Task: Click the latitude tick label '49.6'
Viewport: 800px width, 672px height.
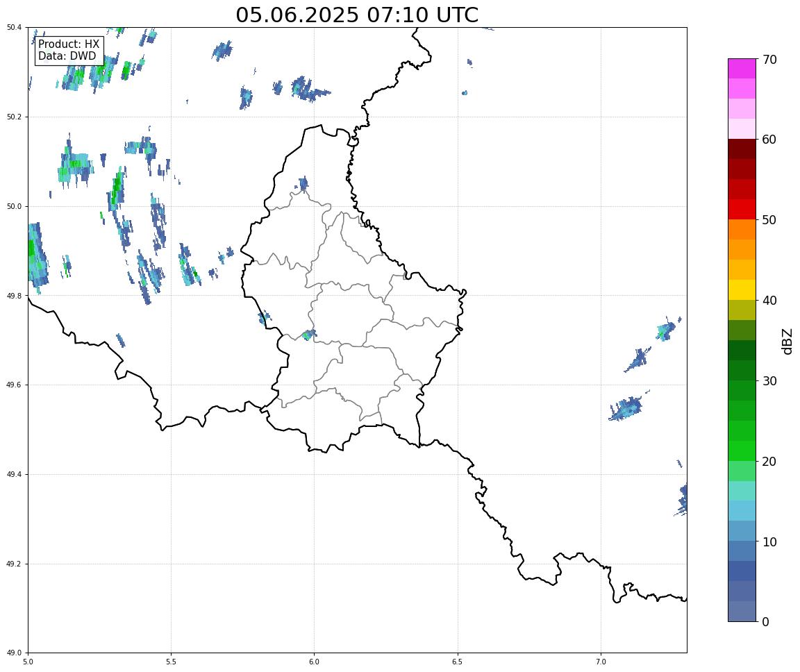Action: click(x=15, y=385)
